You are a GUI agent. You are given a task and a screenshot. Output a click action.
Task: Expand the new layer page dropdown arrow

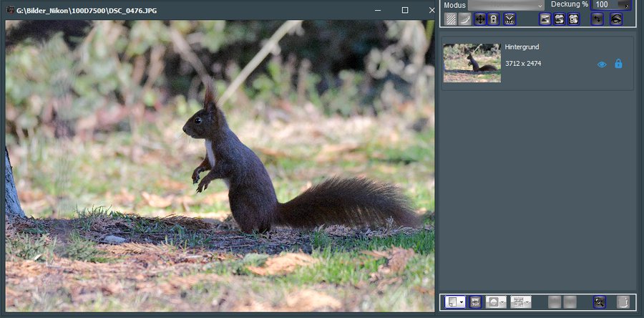point(462,302)
